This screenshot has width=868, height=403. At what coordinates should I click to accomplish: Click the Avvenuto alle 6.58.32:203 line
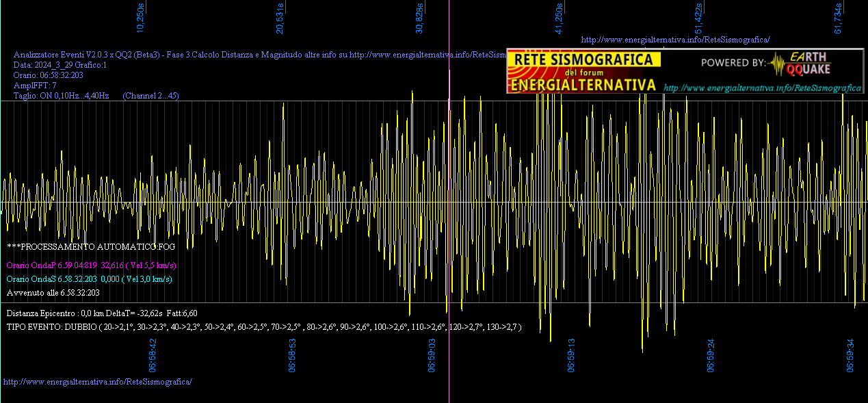pos(53,293)
